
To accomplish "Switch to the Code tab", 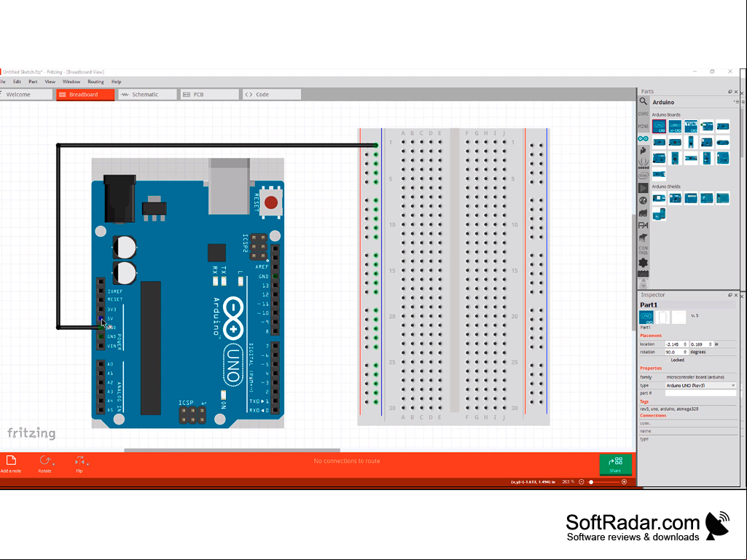I will pos(272,94).
